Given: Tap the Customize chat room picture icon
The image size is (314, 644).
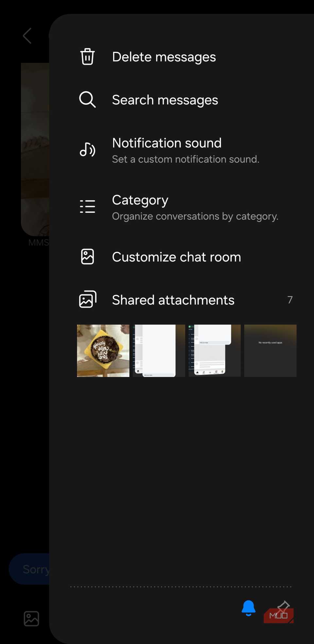Looking at the screenshot, I should pyautogui.click(x=87, y=257).
